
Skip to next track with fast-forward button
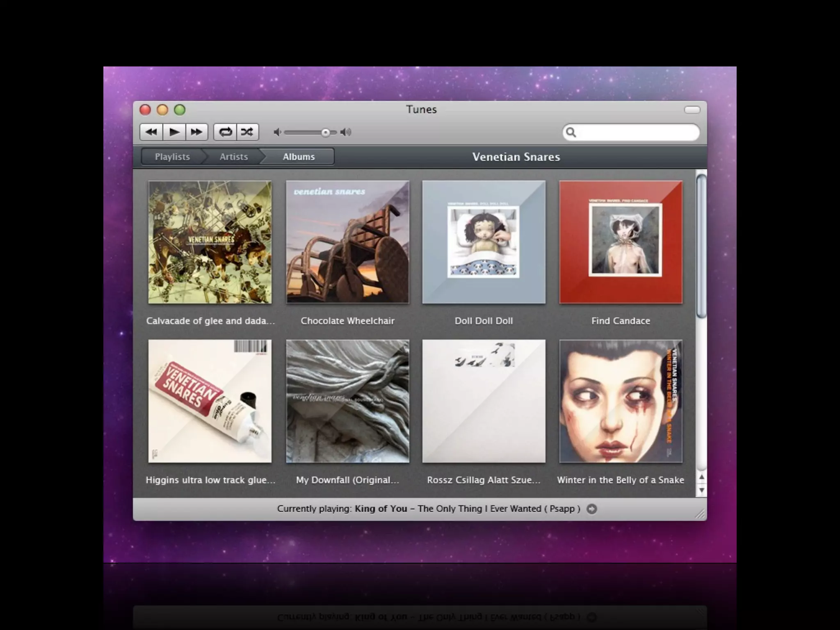[196, 132]
